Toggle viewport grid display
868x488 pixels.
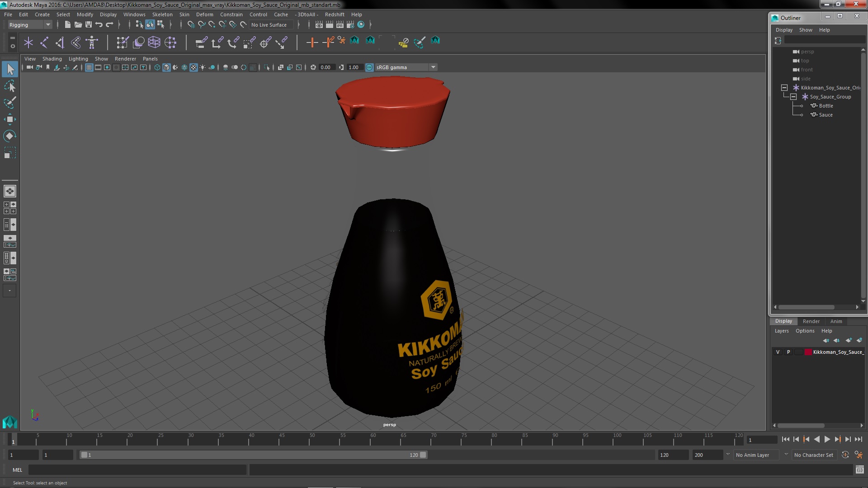[x=89, y=67]
